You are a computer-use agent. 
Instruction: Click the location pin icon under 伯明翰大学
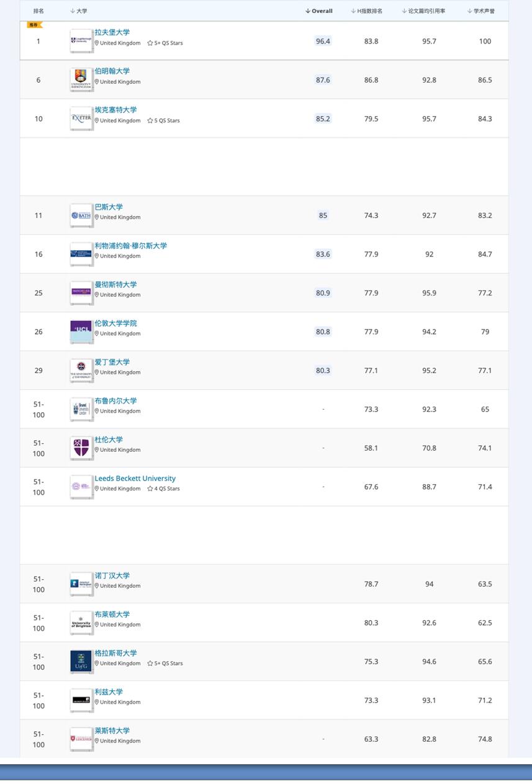pos(97,82)
